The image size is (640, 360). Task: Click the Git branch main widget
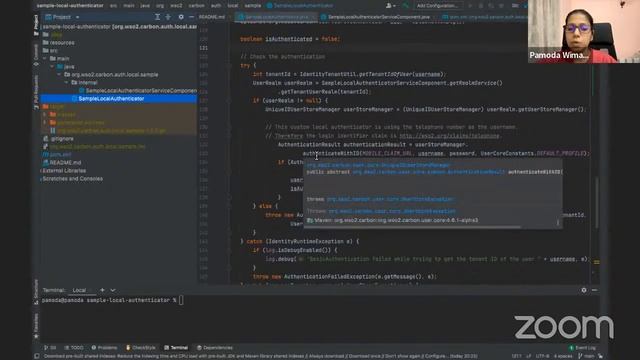coord(587,356)
